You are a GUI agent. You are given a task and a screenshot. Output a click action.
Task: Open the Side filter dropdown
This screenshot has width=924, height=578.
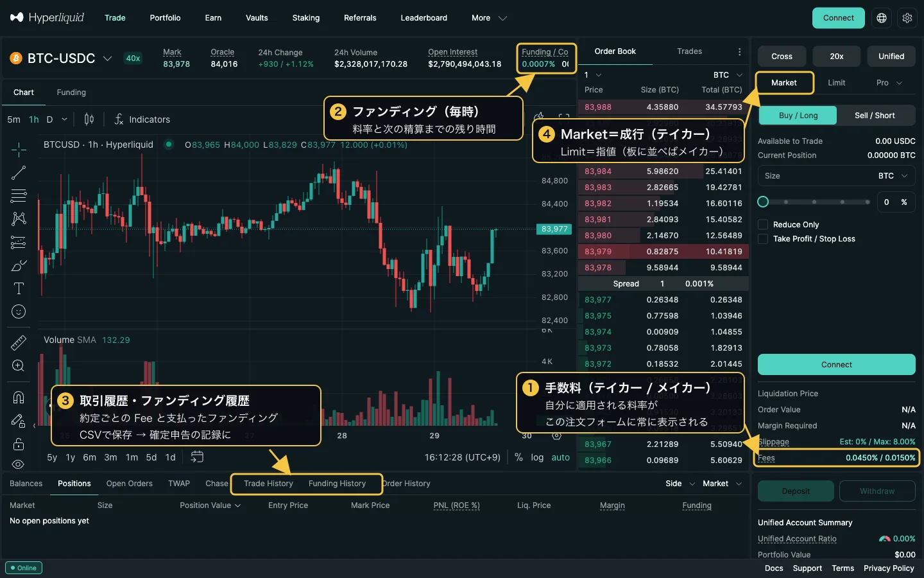click(680, 484)
